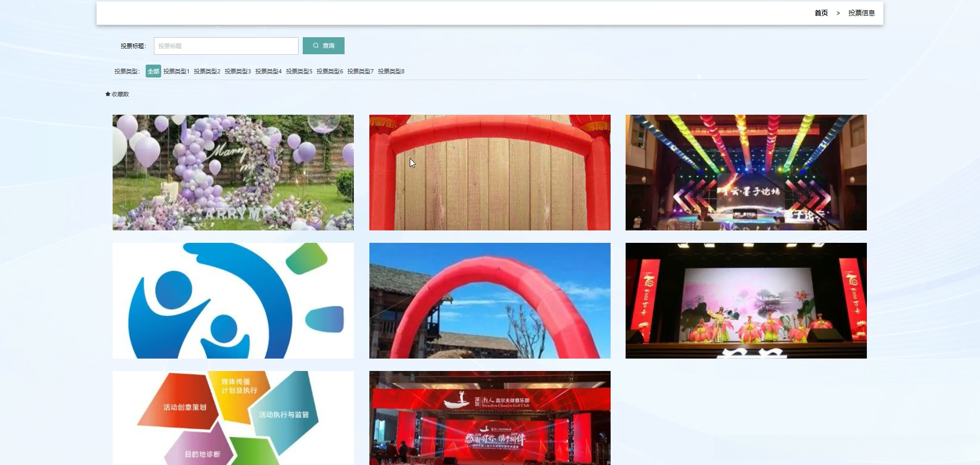
Task: Click the 查询 search button
Action: pos(323,45)
